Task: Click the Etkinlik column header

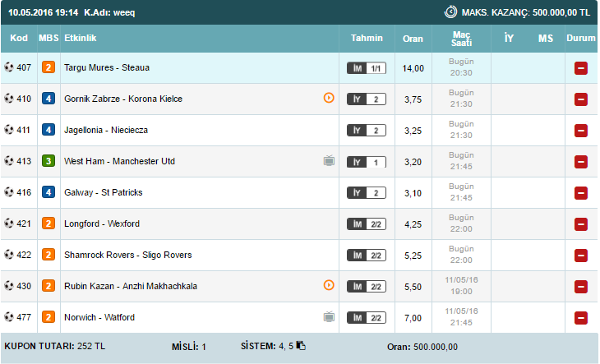Action: point(81,38)
